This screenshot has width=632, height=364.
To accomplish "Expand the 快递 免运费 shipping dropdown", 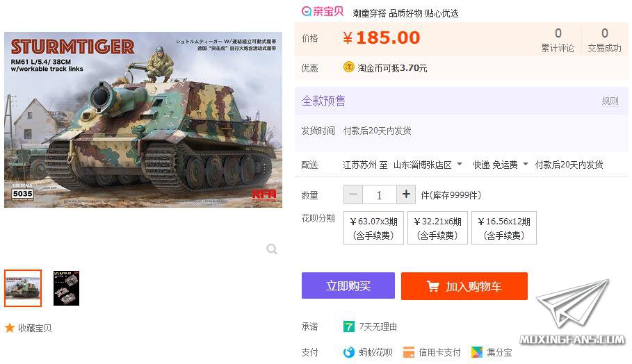I will coord(500,165).
